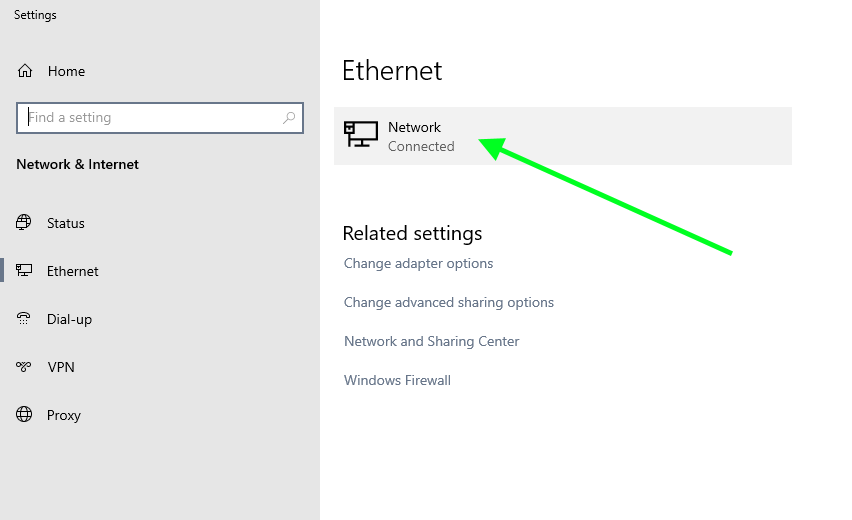Focus the 'Find a setting' search field

(x=150, y=118)
